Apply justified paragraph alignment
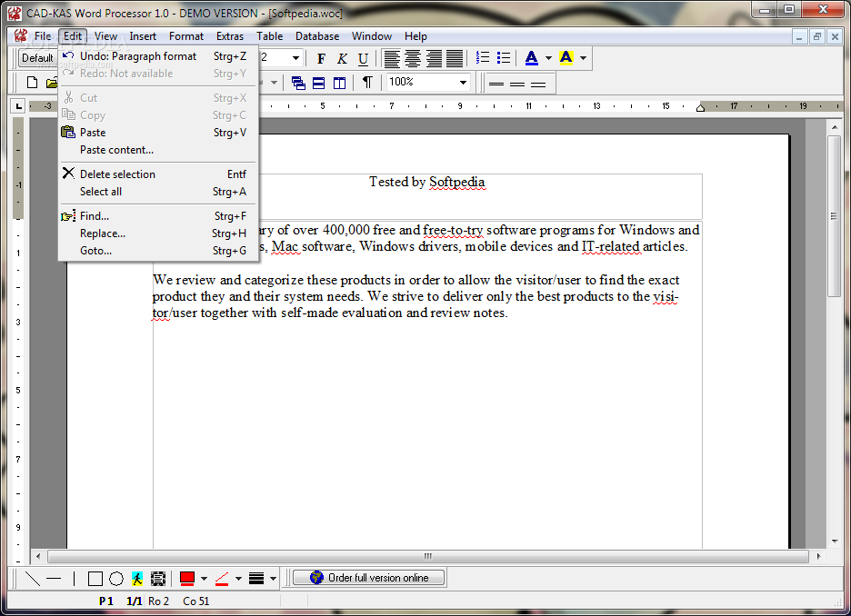The width and height of the screenshot is (851, 616). tap(455, 58)
